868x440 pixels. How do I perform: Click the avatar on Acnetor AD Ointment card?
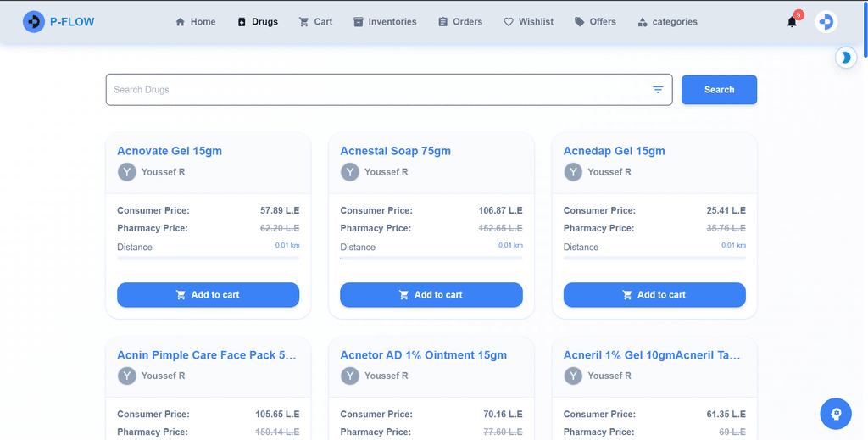tap(350, 376)
